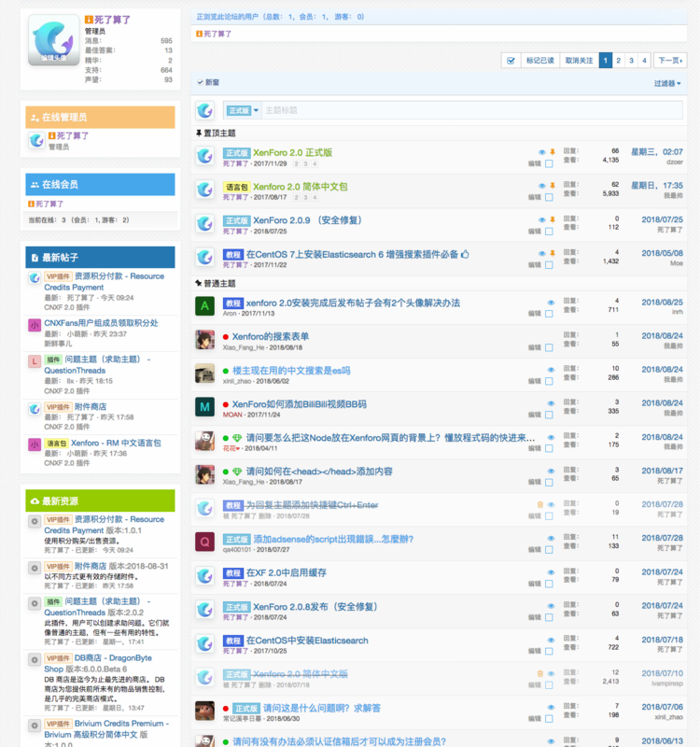Click the avatar on XenForo 2.0.8发布 thread

point(204,610)
